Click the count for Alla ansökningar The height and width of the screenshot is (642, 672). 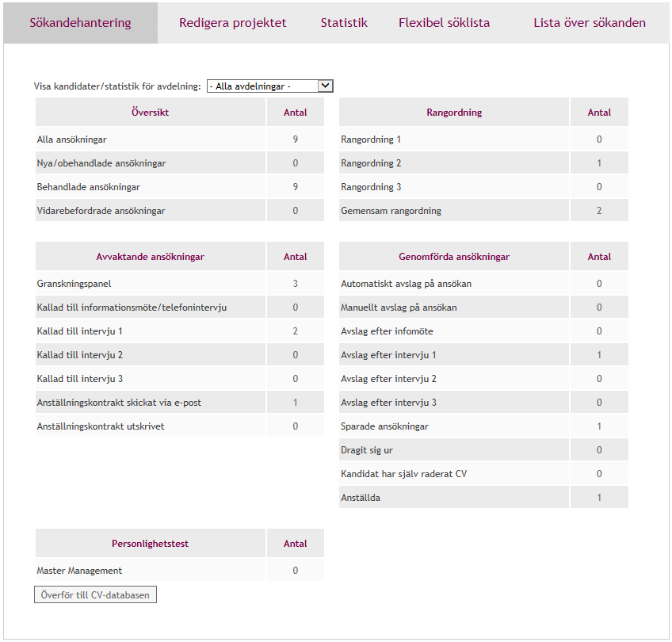click(x=296, y=139)
